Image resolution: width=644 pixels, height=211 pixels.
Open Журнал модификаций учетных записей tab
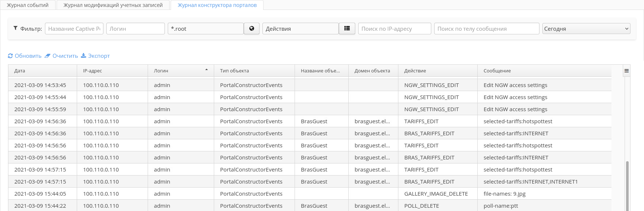click(113, 5)
